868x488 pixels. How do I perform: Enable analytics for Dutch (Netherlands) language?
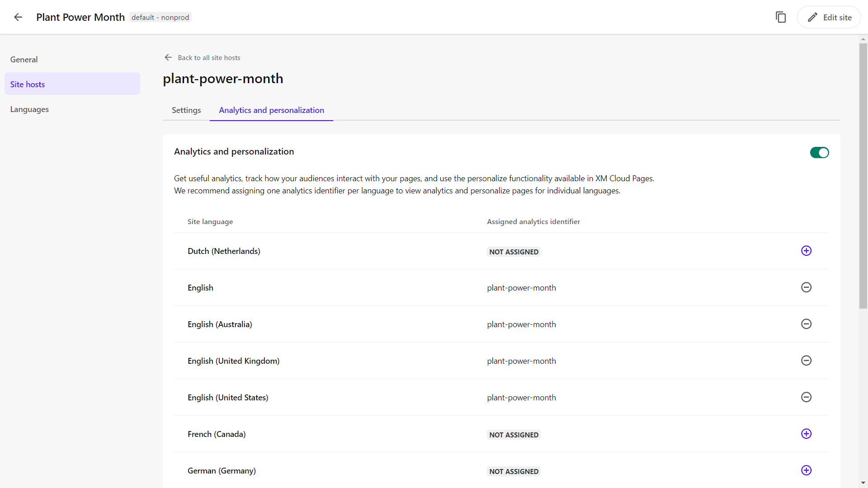click(806, 251)
